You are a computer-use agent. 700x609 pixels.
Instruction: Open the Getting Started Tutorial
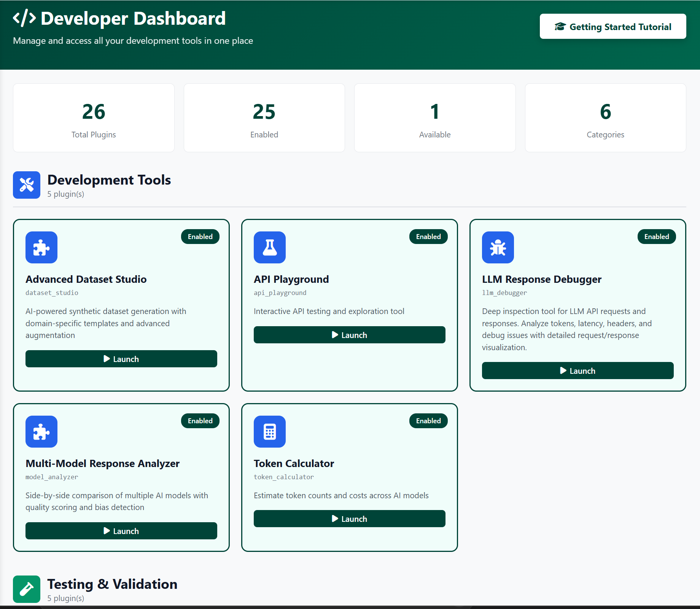pyautogui.click(x=612, y=26)
